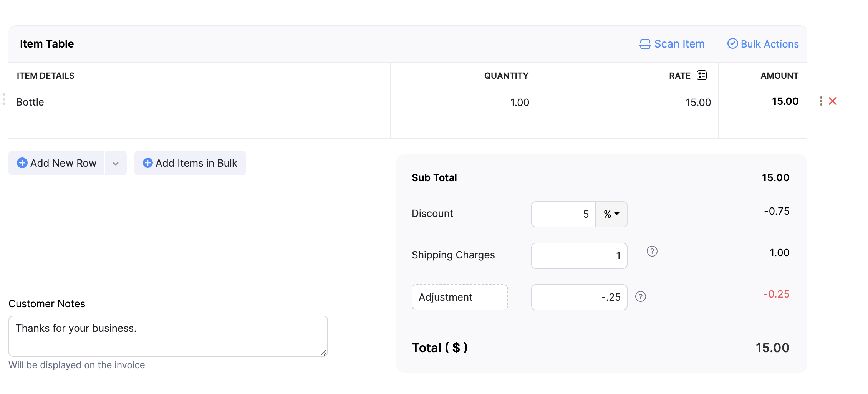Image resolution: width=868 pixels, height=394 pixels.
Task: Click the Shipping Charges input field
Action: click(579, 256)
